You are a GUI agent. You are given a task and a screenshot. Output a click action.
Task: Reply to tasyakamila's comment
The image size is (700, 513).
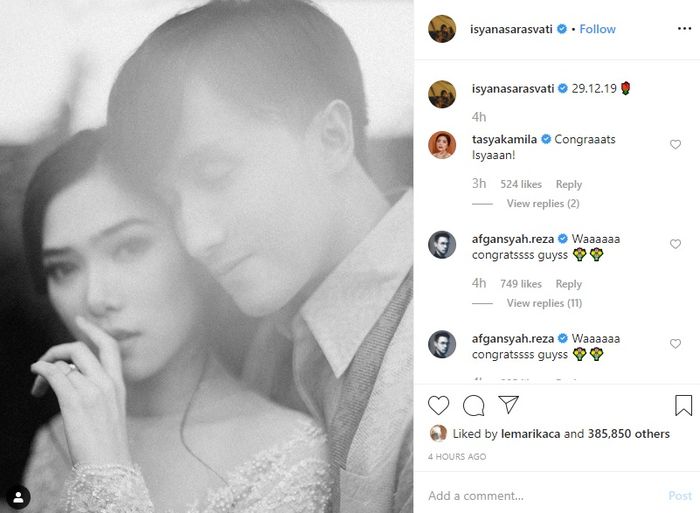pyautogui.click(x=569, y=184)
